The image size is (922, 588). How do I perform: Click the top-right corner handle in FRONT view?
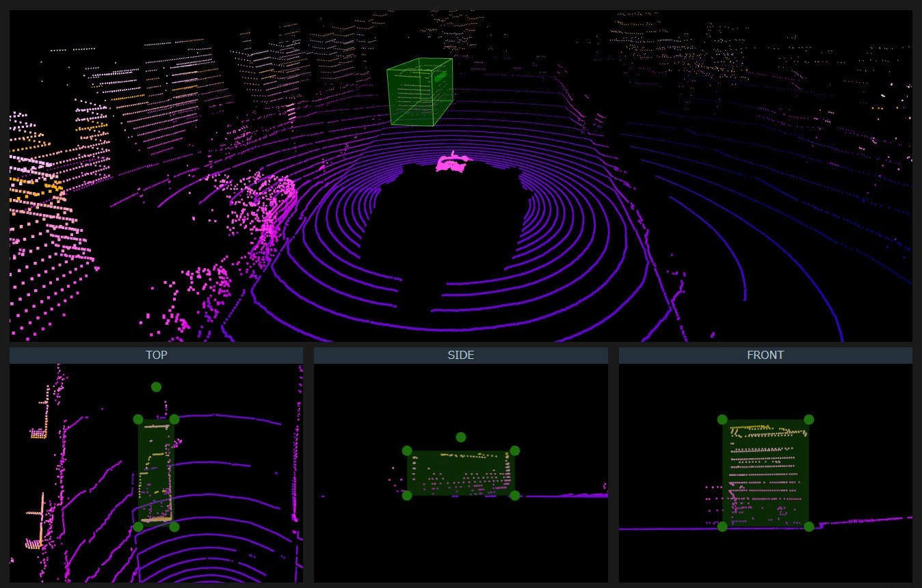tap(808, 420)
